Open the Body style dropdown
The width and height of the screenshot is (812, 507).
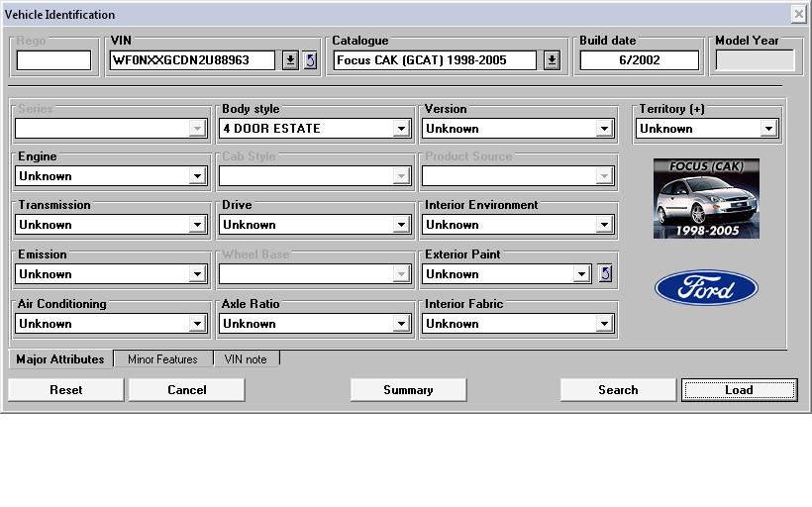401,129
